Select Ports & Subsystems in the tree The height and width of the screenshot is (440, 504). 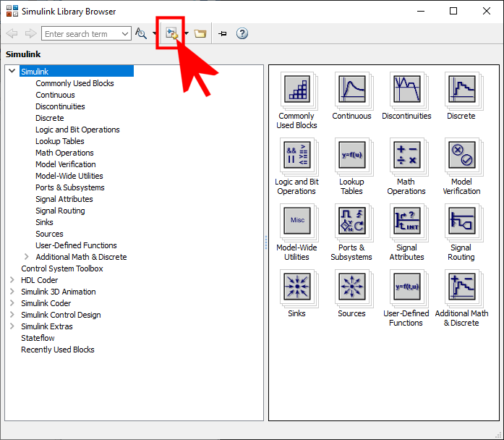tap(69, 187)
